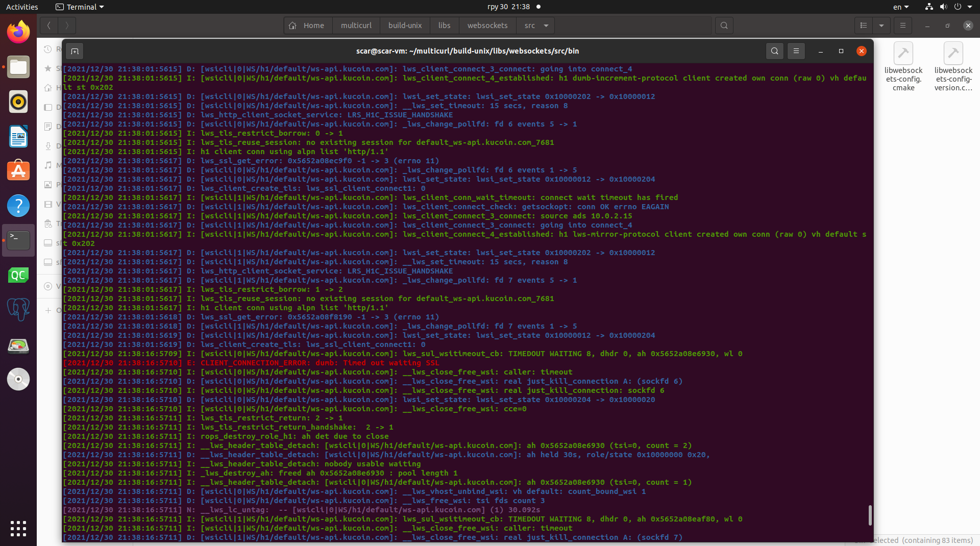Navigate to websockets via the path bar
The width and height of the screenshot is (980, 546).
pos(487,25)
